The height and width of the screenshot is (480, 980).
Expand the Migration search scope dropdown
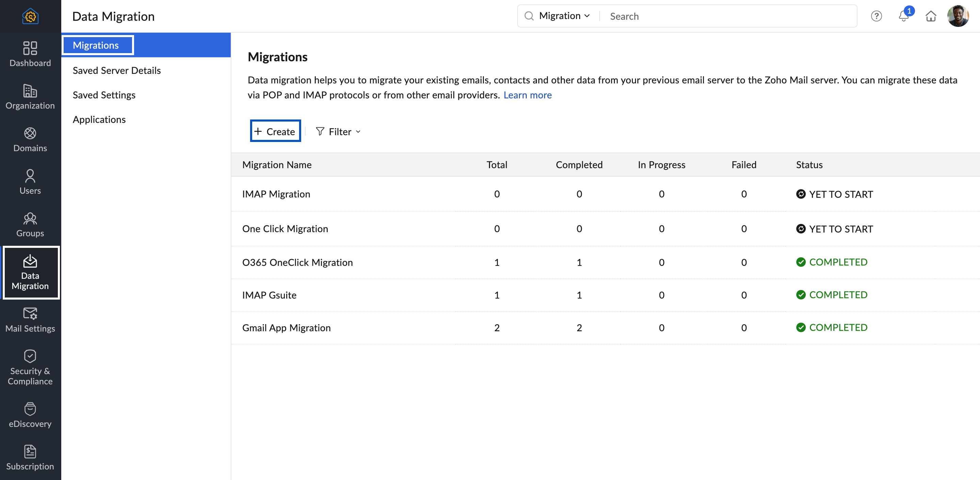pos(564,16)
